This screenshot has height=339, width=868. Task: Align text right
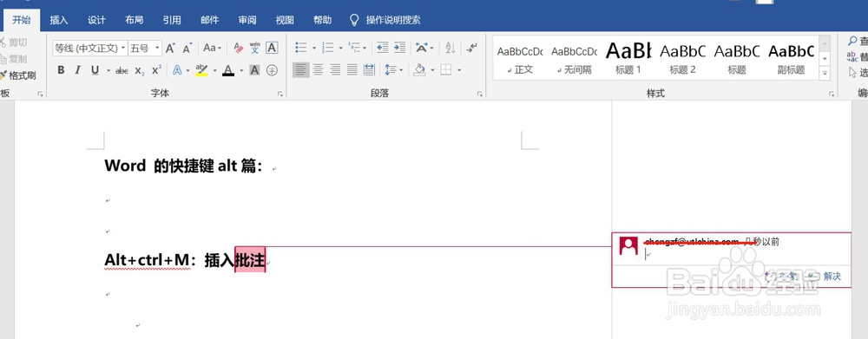(335, 70)
